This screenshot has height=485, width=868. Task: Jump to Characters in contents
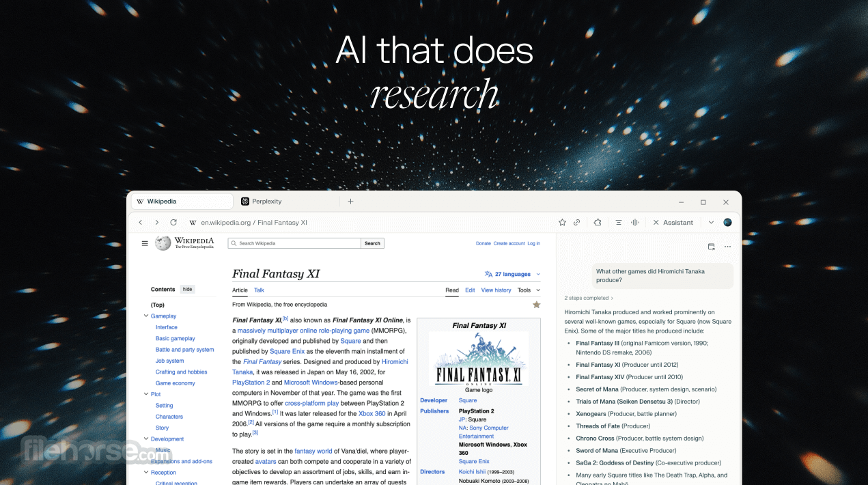[x=169, y=417]
